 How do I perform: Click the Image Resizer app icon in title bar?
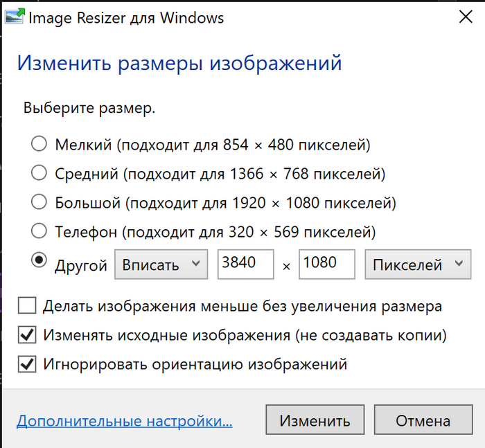tap(15, 17)
